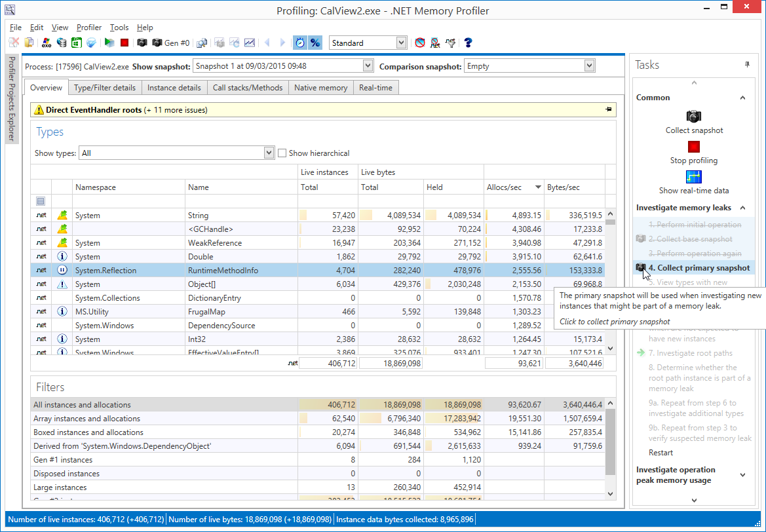The height and width of the screenshot is (532, 766).
Task: Click the blue question mark help icon
Action: tap(468, 43)
